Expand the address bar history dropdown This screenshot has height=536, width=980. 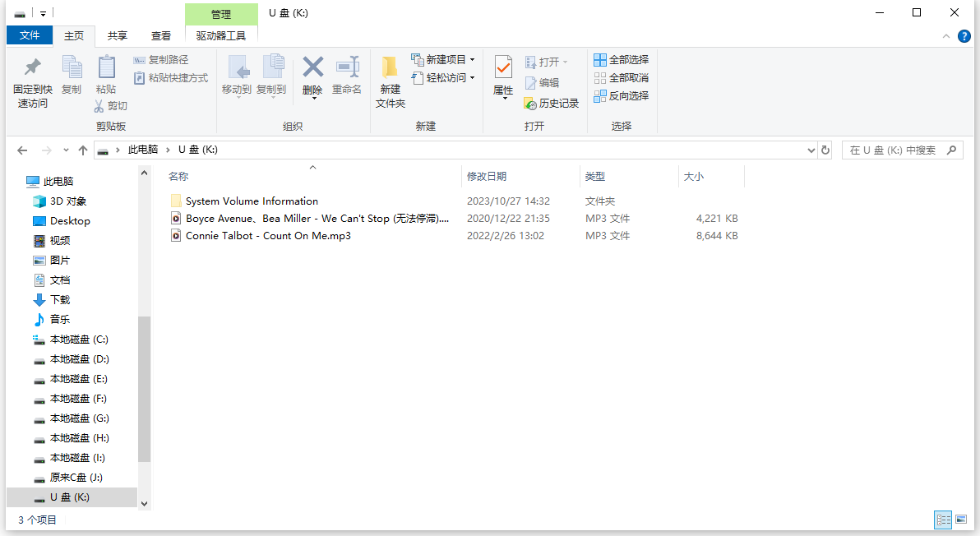click(x=811, y=150)
